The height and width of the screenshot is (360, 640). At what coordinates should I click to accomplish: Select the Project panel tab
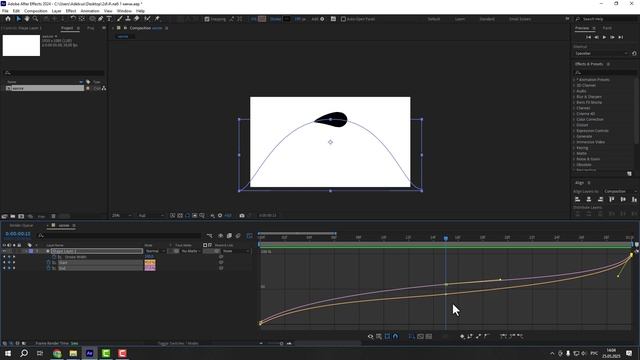[67, 28]
